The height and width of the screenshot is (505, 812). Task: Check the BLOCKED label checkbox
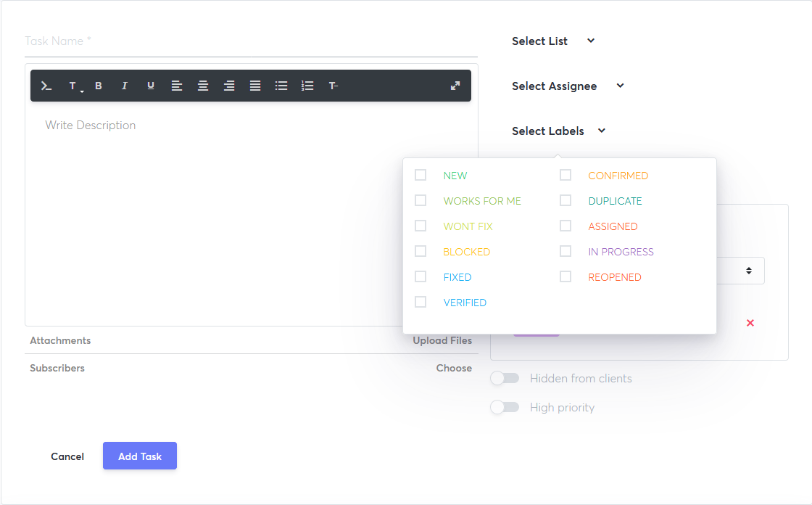coord(420,252)
